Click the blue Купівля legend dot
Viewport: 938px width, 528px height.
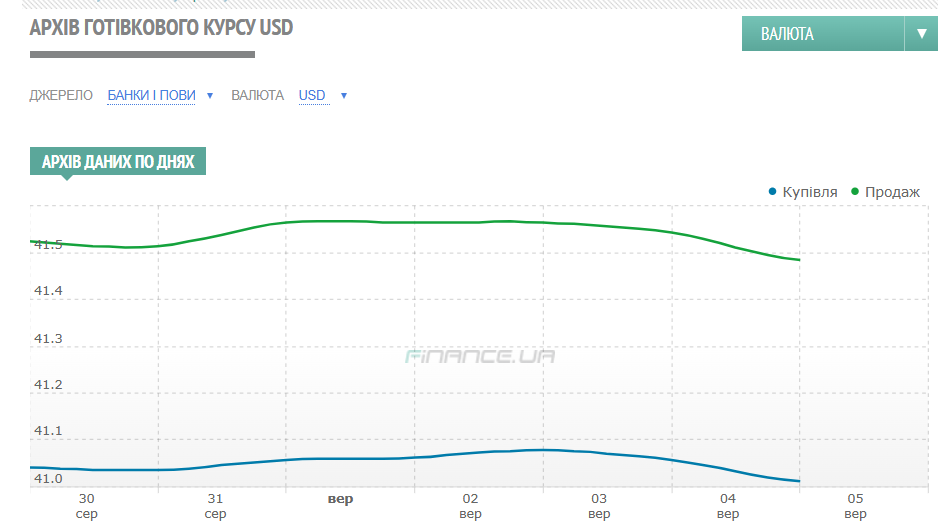click(x=772, y=191)
